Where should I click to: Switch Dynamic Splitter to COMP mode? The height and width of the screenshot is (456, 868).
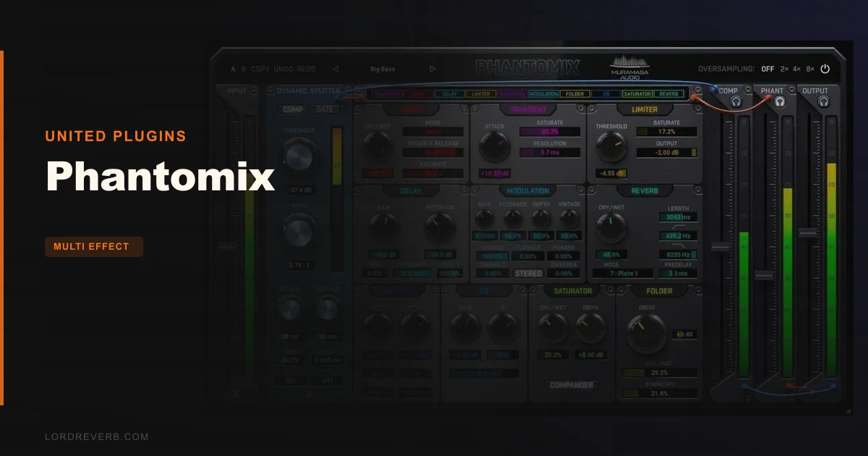coord(293,109)
